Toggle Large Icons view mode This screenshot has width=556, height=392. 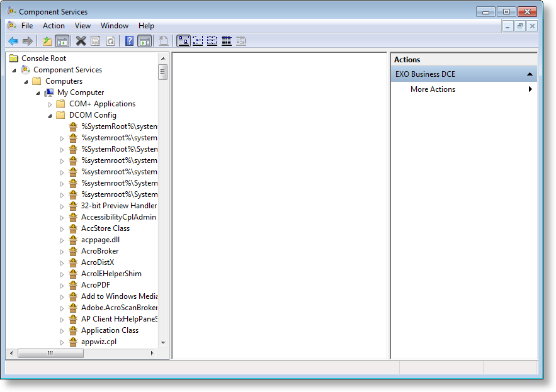[184, 41]
